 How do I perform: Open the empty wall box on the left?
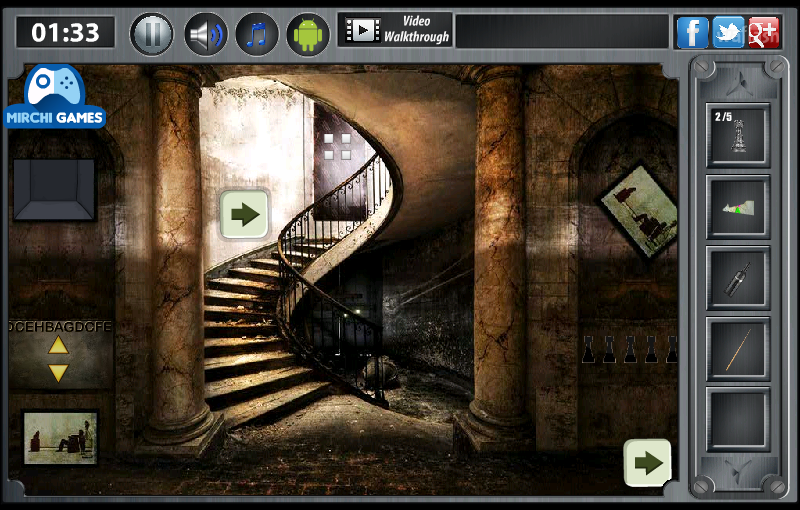tap(54, 190)
